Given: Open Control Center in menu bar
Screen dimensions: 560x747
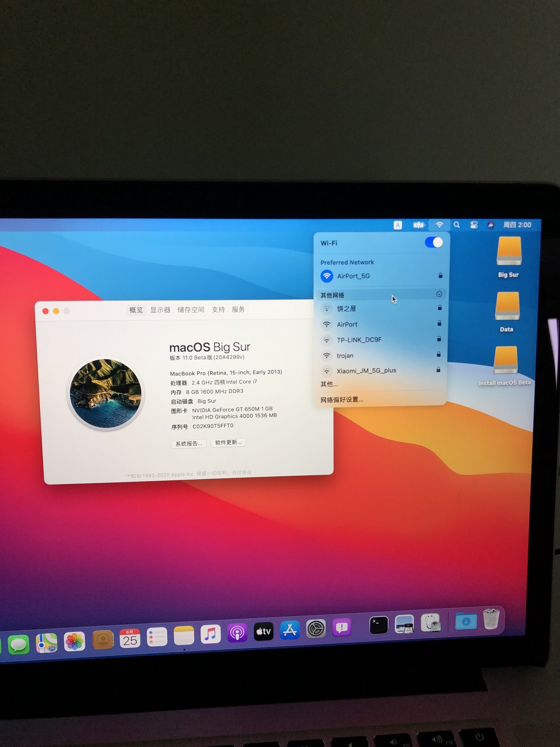Looking at the screenshot, I should coord(474,224).
